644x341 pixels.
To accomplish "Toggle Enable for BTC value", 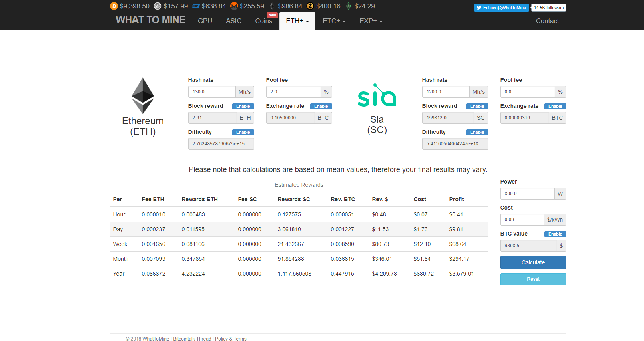I will pos(555,234).
